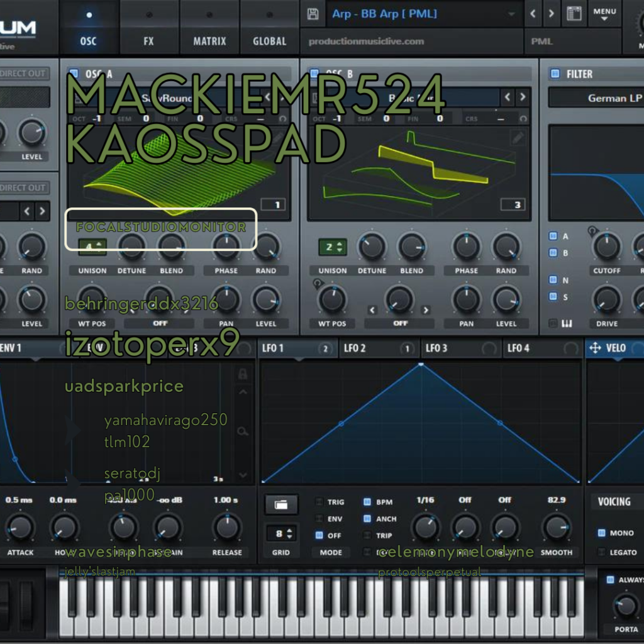Select the LFO 1 tab
Image resolution: width=644 pixels, height=644 pixels.
tap(297, 348)
